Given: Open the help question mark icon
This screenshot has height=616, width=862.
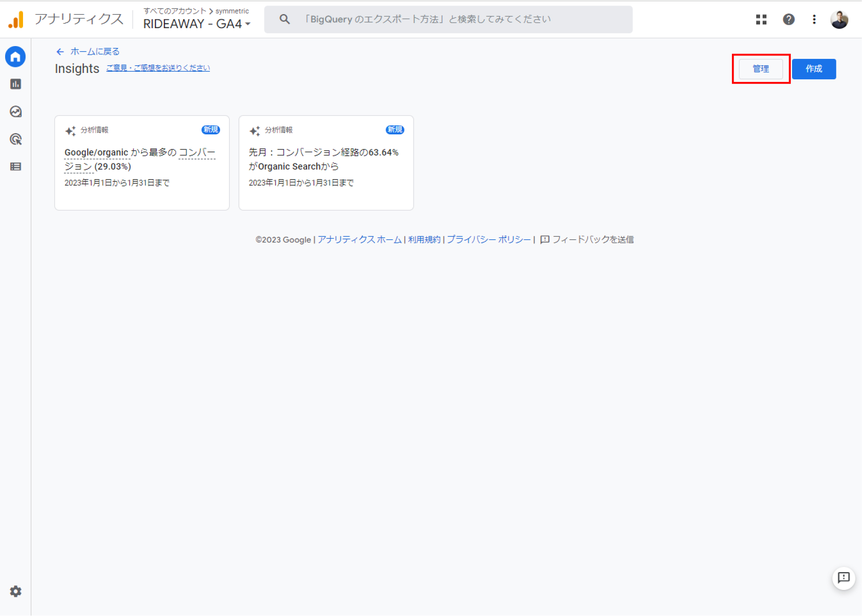Looking at the screenshot, I should [x=789, y=20].
